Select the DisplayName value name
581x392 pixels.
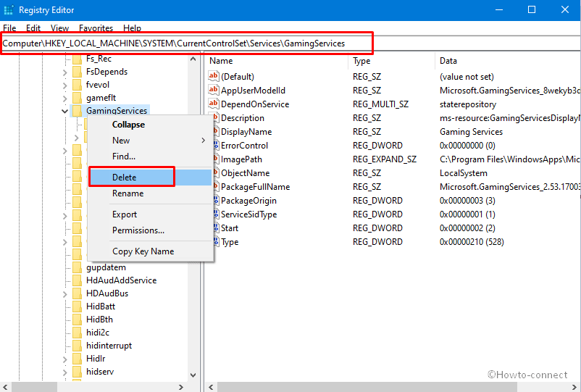[246, 132]
